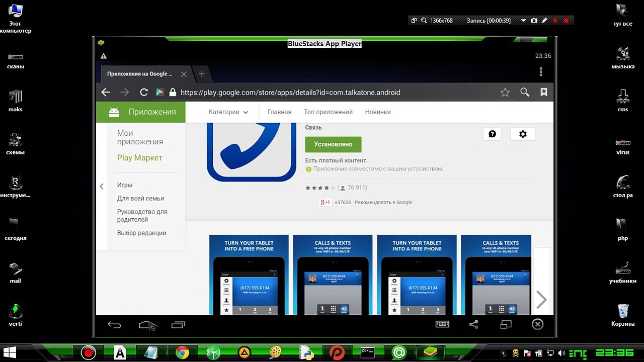Reload the Google Play page
Screen dimensions: 644x362
pyautogui.click(x=144, y=92)
